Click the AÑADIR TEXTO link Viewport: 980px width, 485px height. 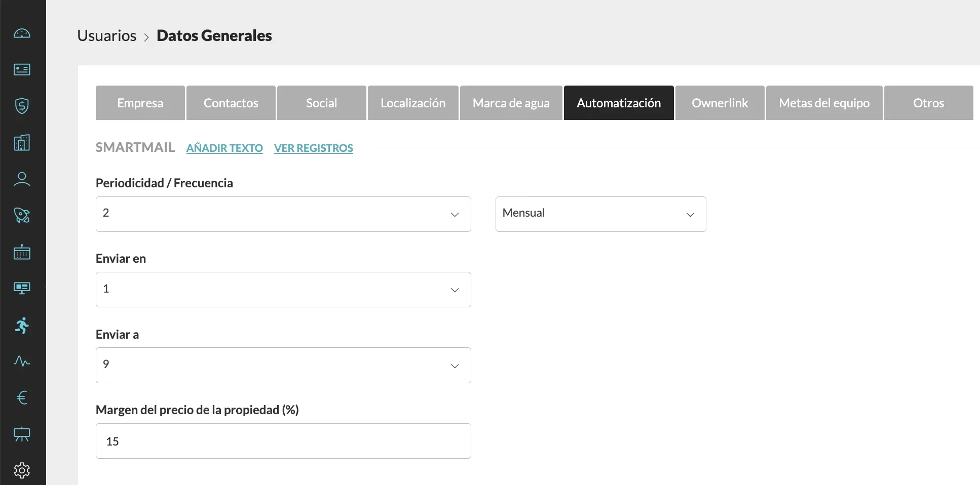point(224,148)
